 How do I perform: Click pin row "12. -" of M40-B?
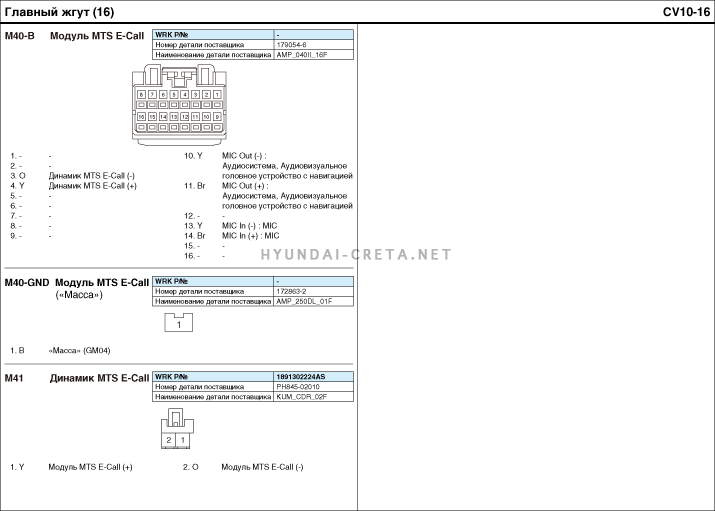[x=192, y=216]
